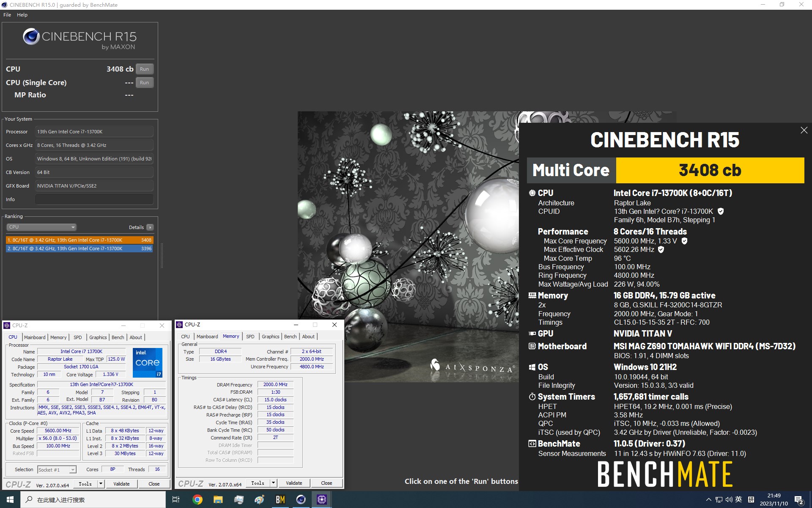Click CPU-Z icon in Memory window title bar
The width and height of the screenshot is (812, 508).
tap(179, 325)
